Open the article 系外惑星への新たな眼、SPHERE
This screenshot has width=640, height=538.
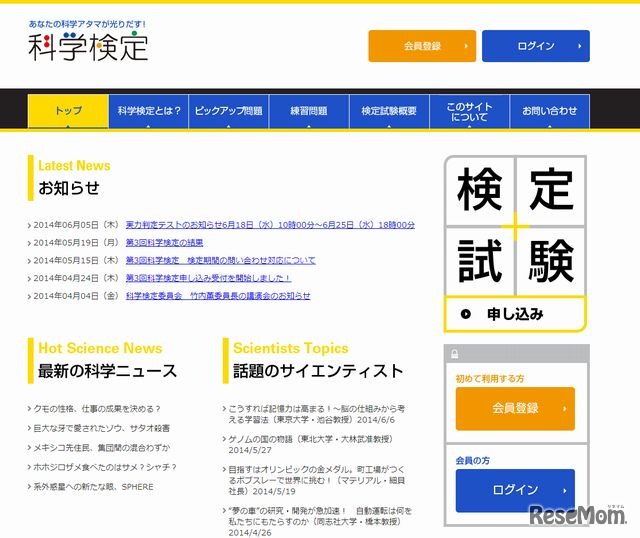click(x=93, y=487)
